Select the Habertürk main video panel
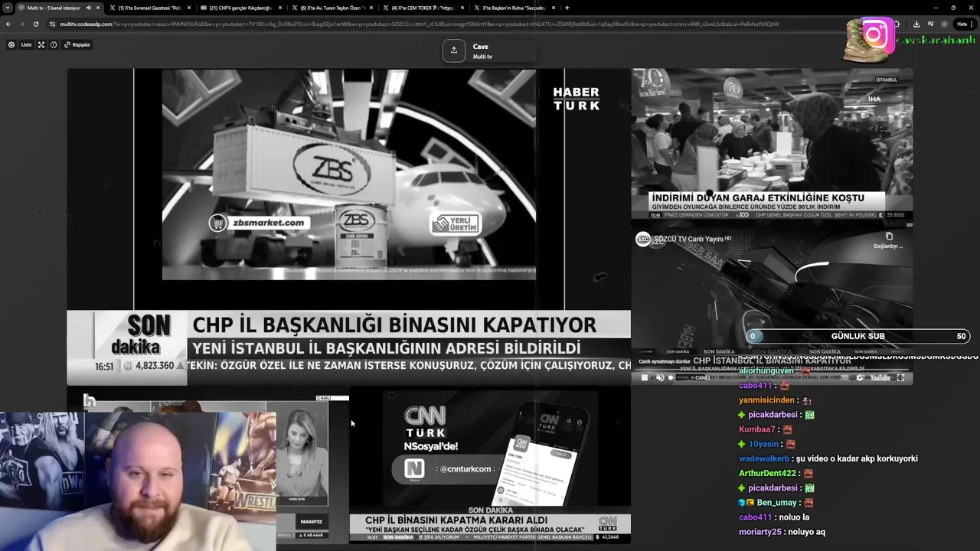The image size is (980, 551). point(348,226)
